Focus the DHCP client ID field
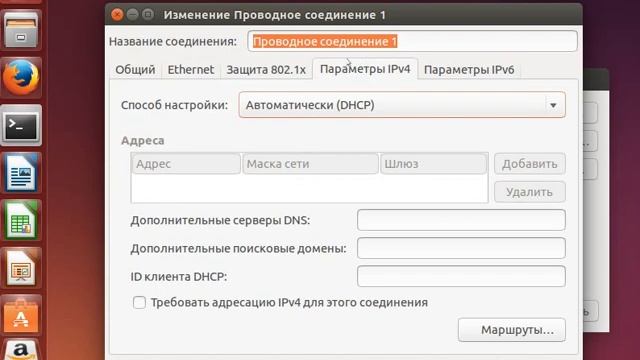 (x=461, y=276)
